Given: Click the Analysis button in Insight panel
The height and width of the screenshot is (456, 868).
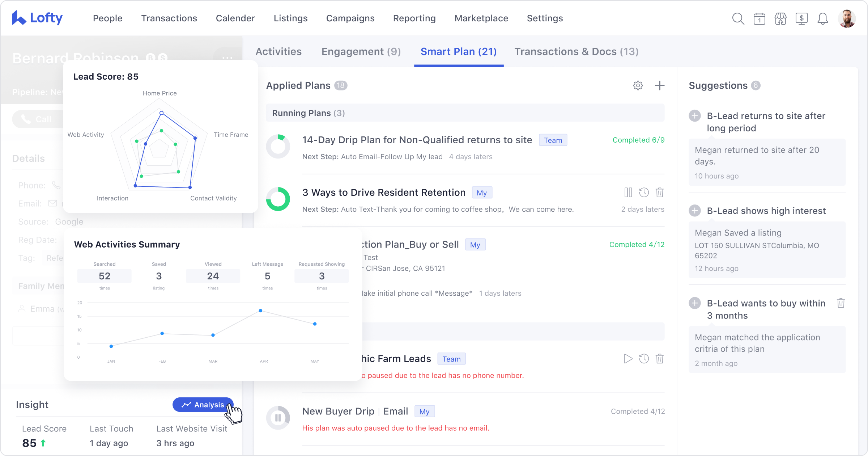Looking at the screenshot, I should (203, 404).
